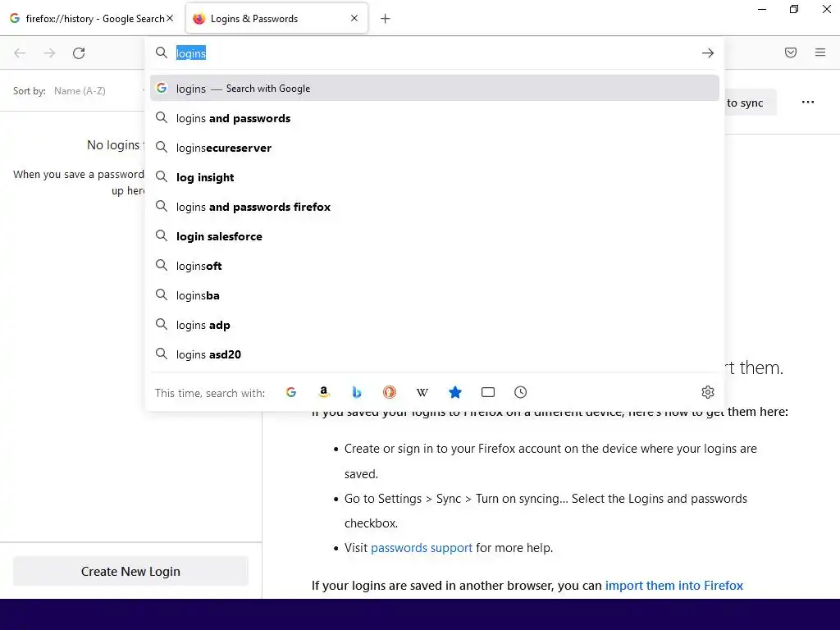Open the three-dot logins menu

[x=808, y=103]
